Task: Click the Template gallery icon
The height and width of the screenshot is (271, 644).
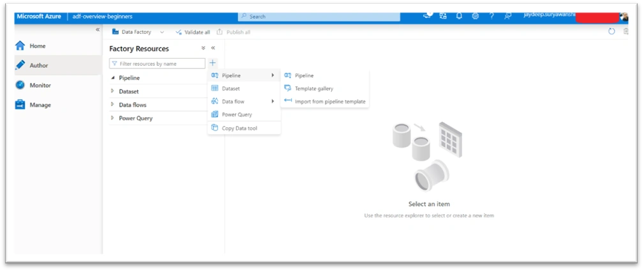Action: 287,88
